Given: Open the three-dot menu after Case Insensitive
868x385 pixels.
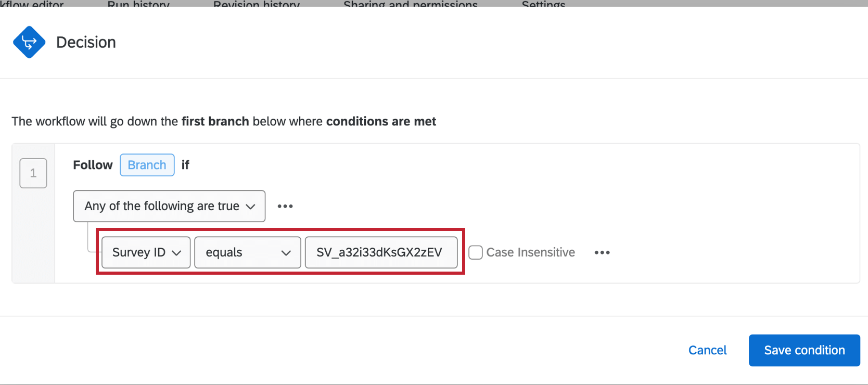Looking at the screenshot, I should 602,253.
